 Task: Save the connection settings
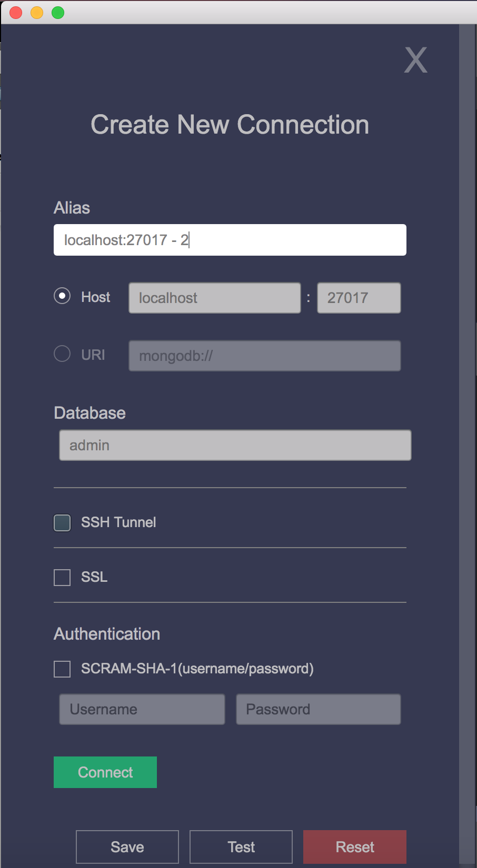point(127,847)
